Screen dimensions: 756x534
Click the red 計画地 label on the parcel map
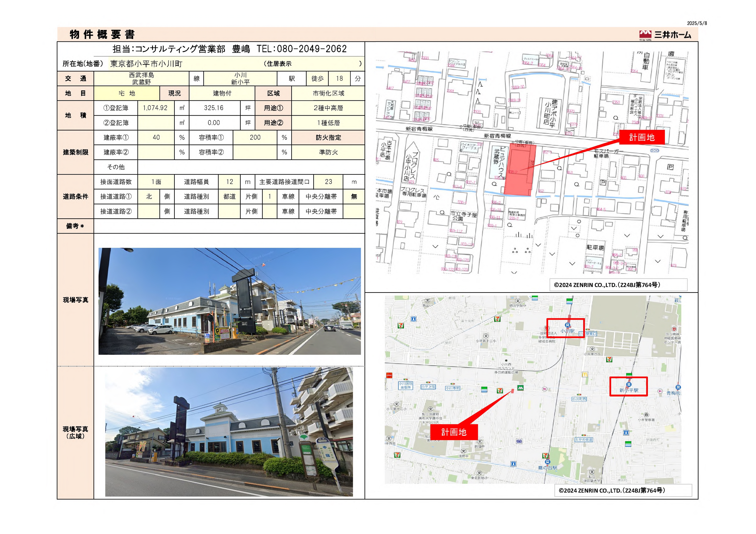point(642,137)
